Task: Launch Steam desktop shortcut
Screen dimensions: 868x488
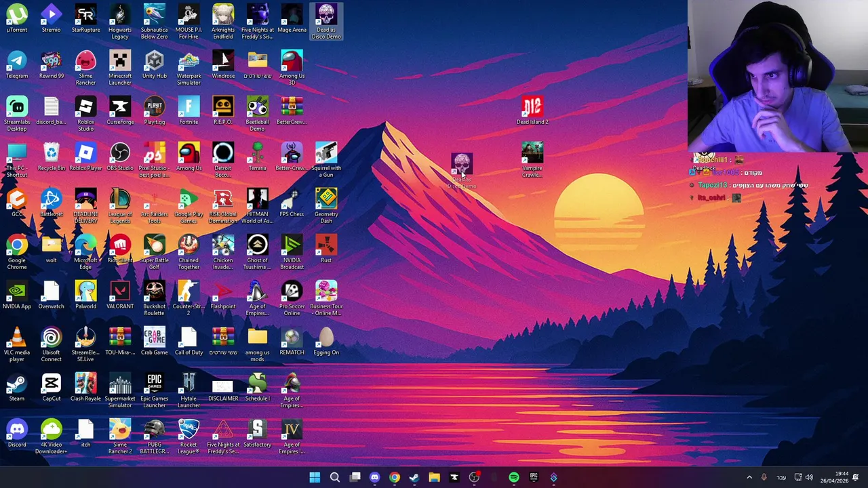Action: 17,388
